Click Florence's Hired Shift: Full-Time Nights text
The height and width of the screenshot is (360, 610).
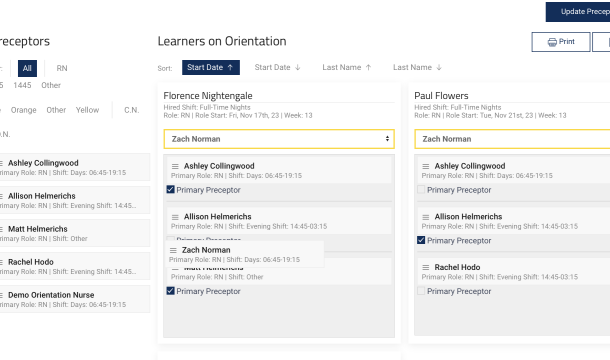[207, 107]
